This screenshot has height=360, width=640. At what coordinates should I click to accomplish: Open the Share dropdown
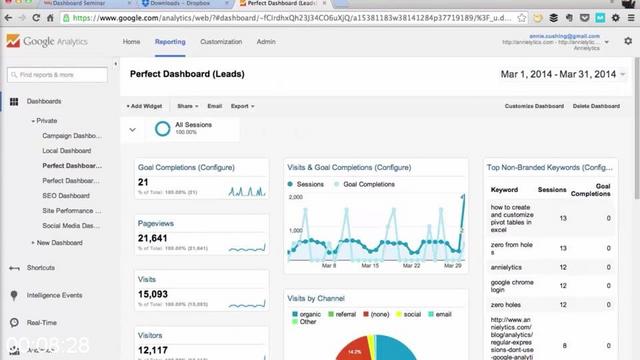(188, 106)
